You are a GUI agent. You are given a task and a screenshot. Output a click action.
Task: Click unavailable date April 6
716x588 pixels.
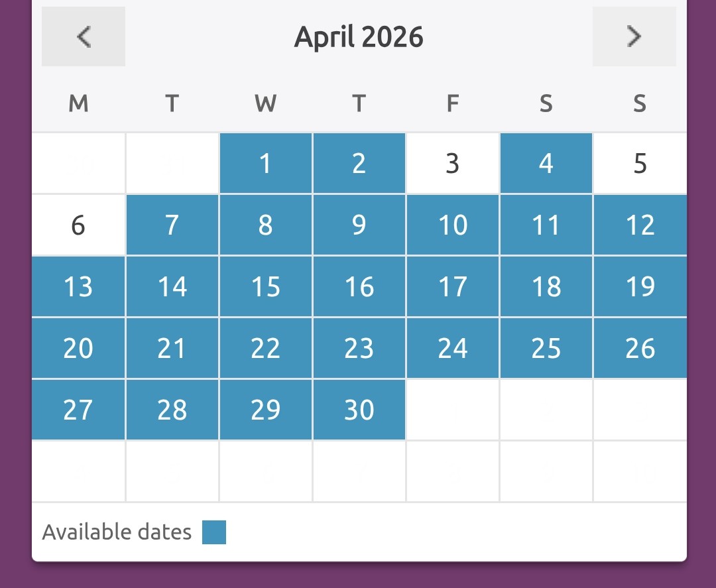pos(78,225)
